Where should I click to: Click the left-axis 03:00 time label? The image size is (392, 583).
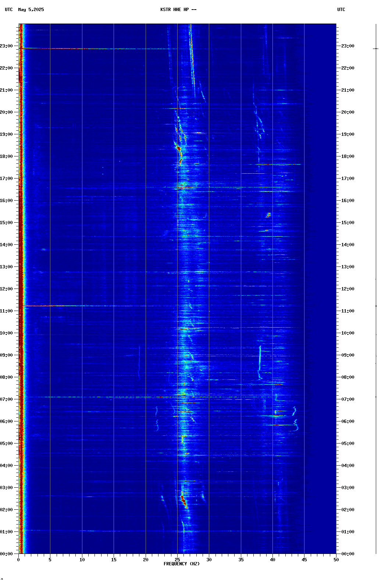[x=6, y=488]
